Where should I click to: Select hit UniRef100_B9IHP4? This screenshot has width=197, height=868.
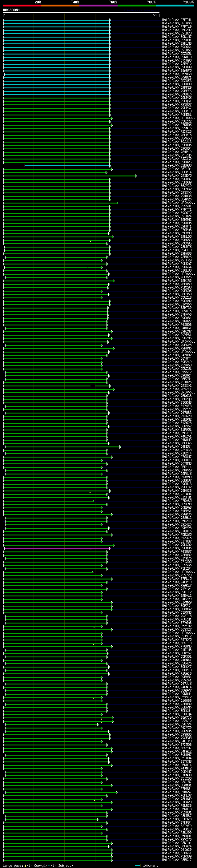pyautogui.click(x=177, y=216)
